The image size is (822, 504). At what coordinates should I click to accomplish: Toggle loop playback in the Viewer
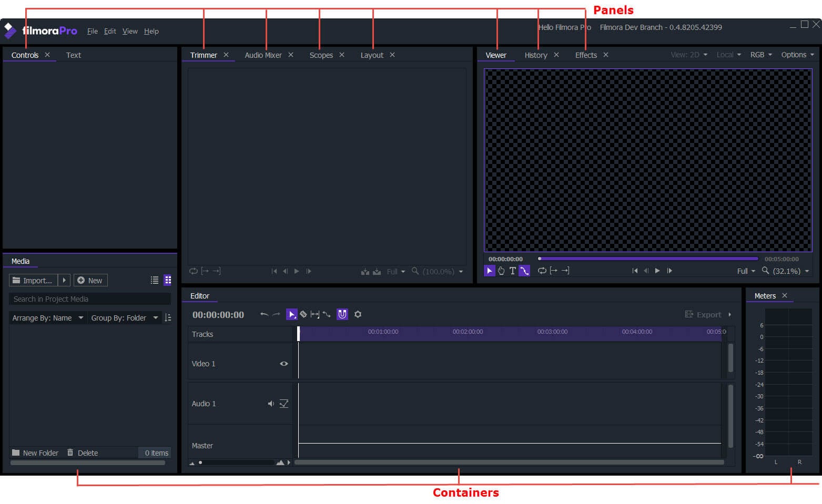pos(542,271)
